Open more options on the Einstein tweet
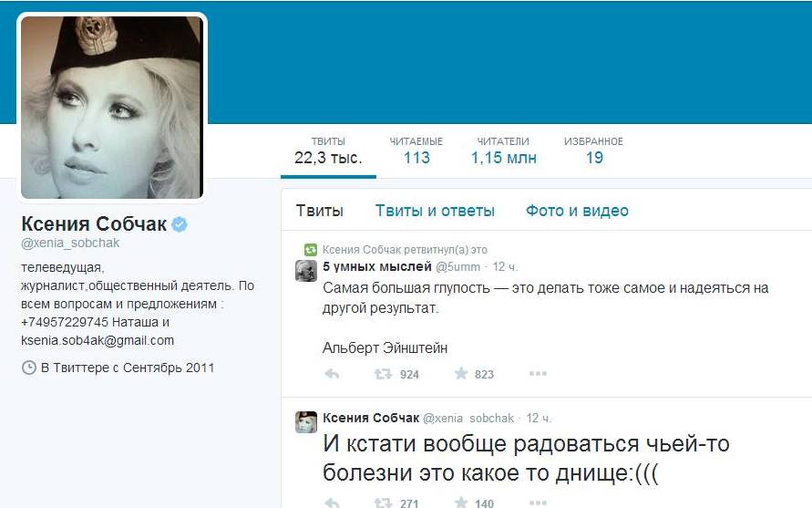 click(538, 373)
